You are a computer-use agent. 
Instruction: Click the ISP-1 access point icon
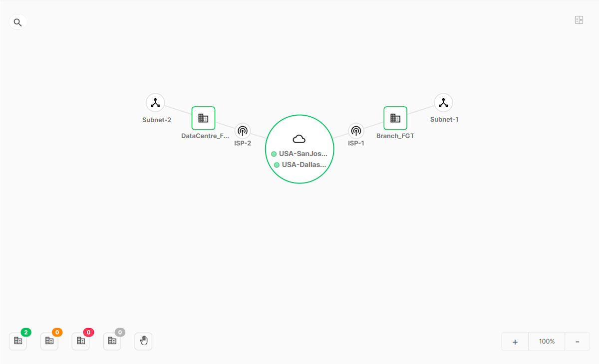356,130
